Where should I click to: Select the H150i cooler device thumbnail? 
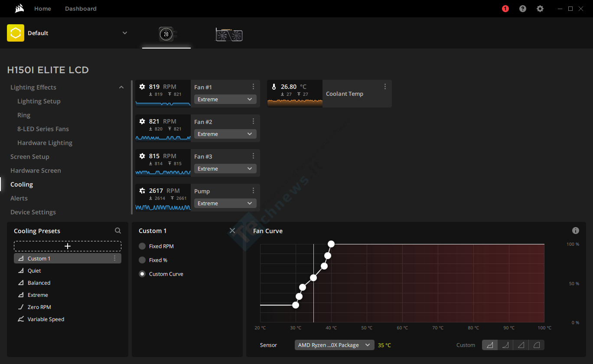coord(166,34)
